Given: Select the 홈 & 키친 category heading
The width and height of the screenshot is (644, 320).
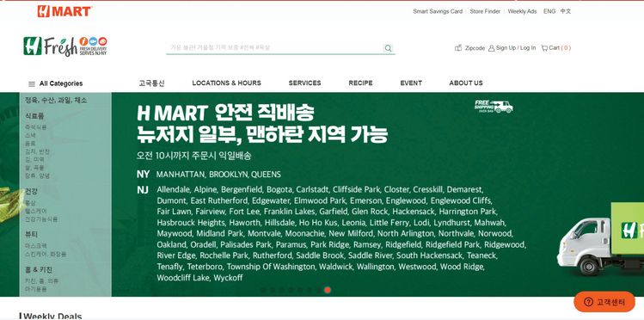Looking at the screenshot, I should point(39,270).
